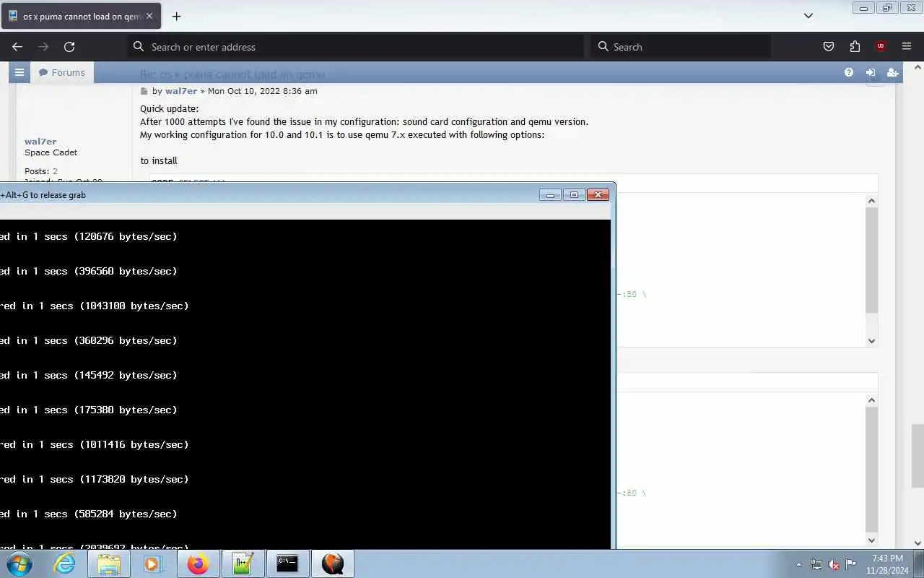Click the browser Search box
Image resolution: width=924 pixels, height=578 pixels.
pyautogui.click(x=681, y=47)
